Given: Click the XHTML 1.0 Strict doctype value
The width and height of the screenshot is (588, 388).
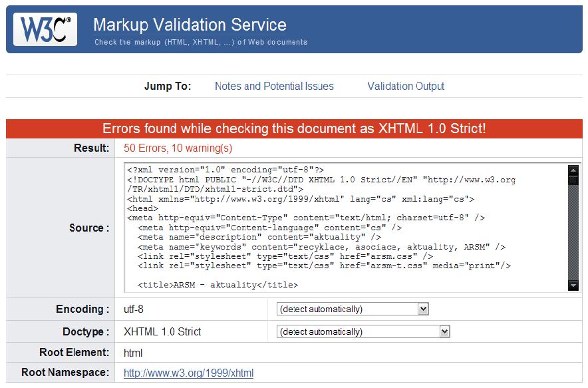Looking at the screenshot, I should [x=162, y=331].
